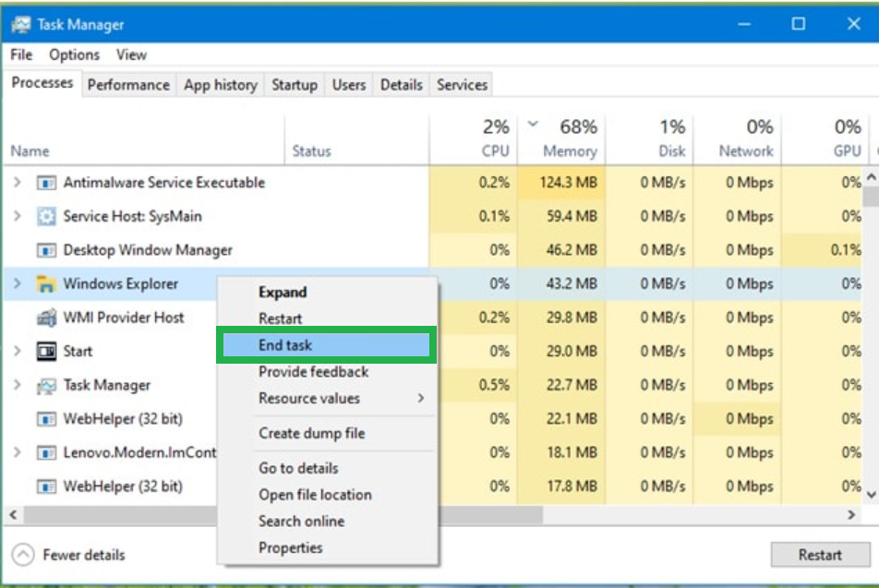This screenshot has height=588, width=879.
Task: Expand the Windows Explorer process tree
Action: [x=17, y=284]
